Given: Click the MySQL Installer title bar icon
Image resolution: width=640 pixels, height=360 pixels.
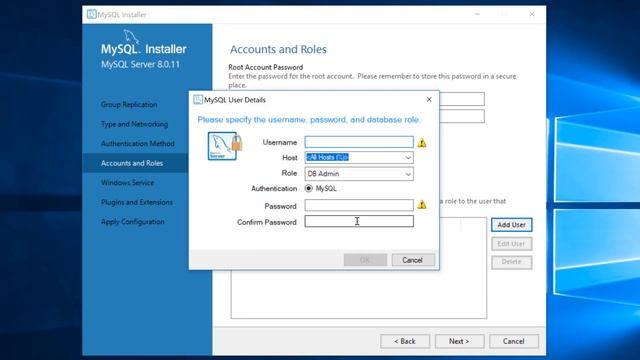Looking at the screenshot, I should (x=91, y=15).
